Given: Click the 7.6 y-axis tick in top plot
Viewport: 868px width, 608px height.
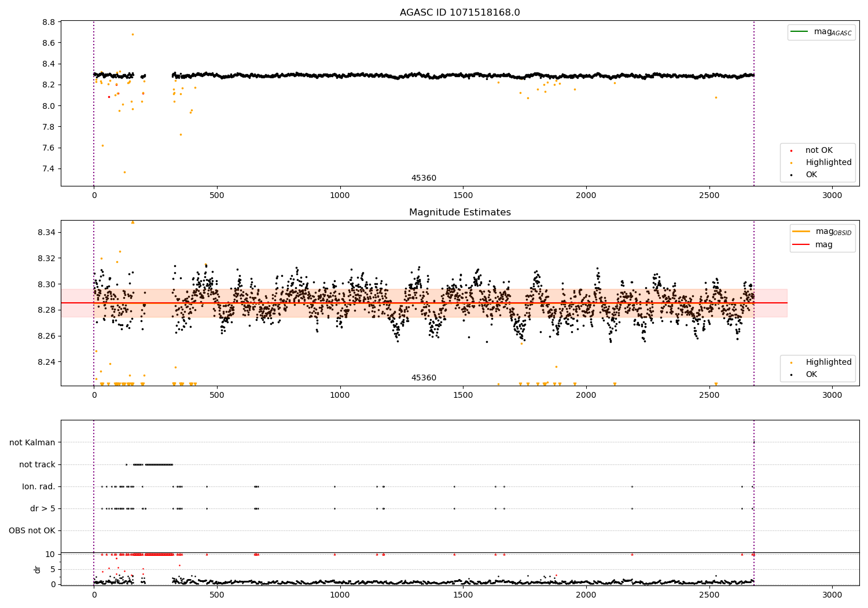Looking at the screenshot, I should pos(49,148).
